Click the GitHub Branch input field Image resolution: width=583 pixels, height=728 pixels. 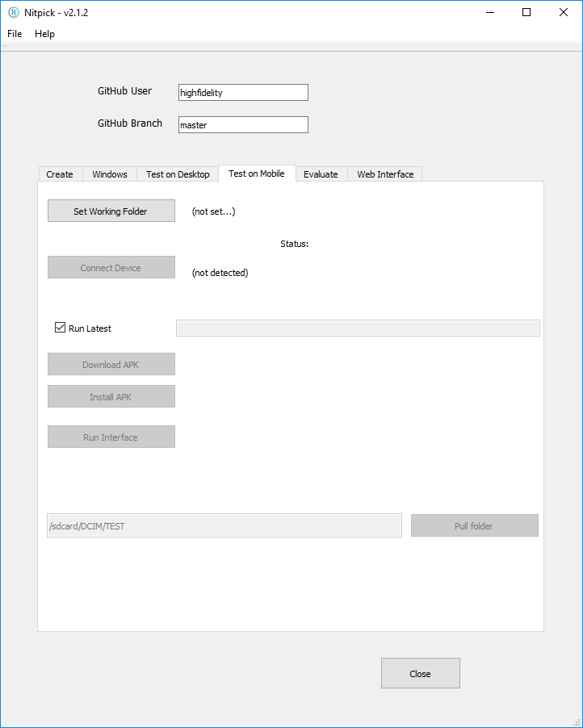click(x=243, y=124)
